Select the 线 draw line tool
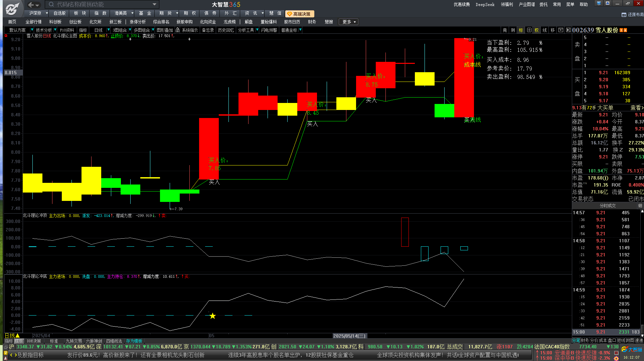 point(545,30)
